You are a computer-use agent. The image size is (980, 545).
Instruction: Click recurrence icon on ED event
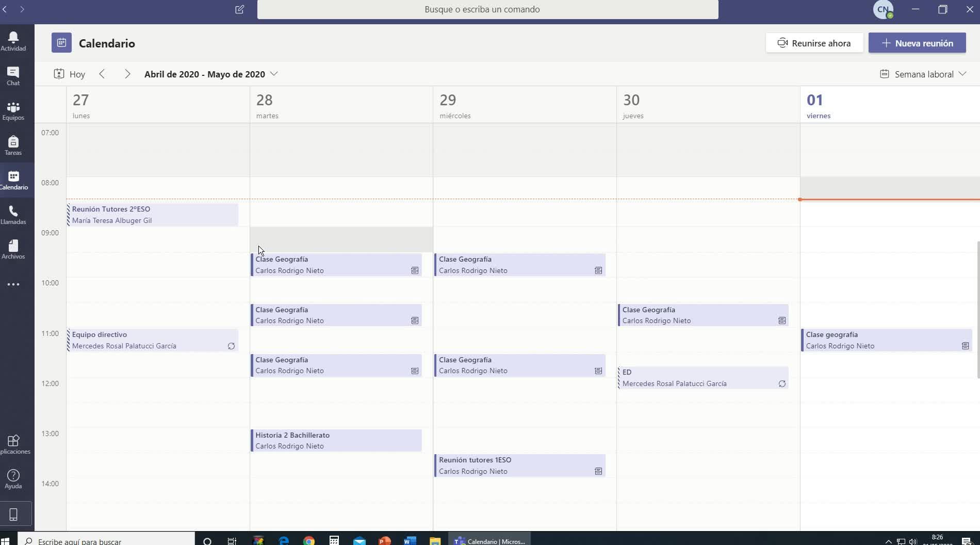point(782,383)
